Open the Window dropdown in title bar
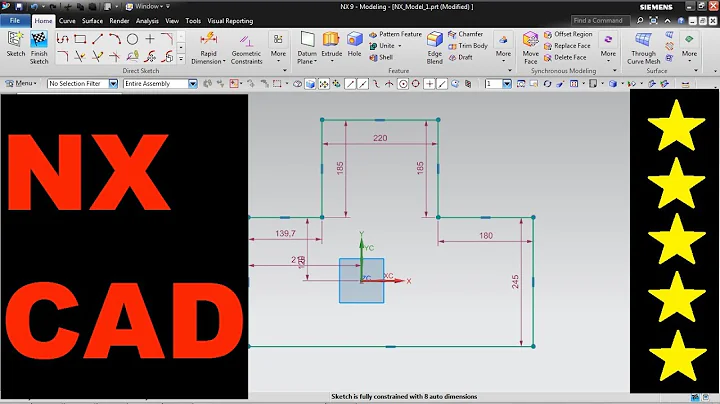 [x=148, y=6]
